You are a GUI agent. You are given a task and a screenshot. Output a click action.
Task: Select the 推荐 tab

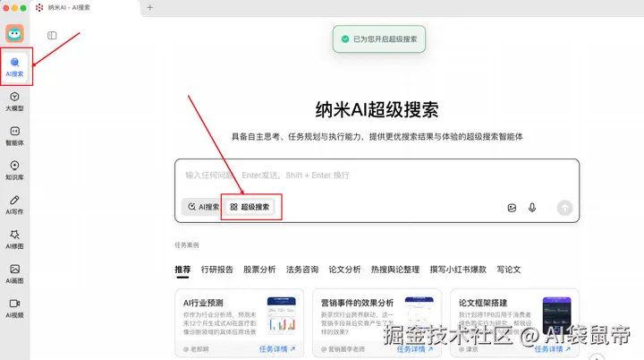point(182,270)
